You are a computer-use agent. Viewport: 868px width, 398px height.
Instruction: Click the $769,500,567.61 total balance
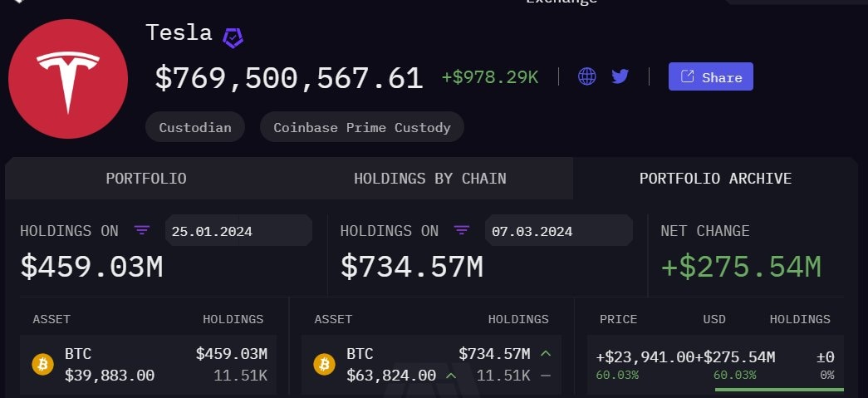point(289,78)
